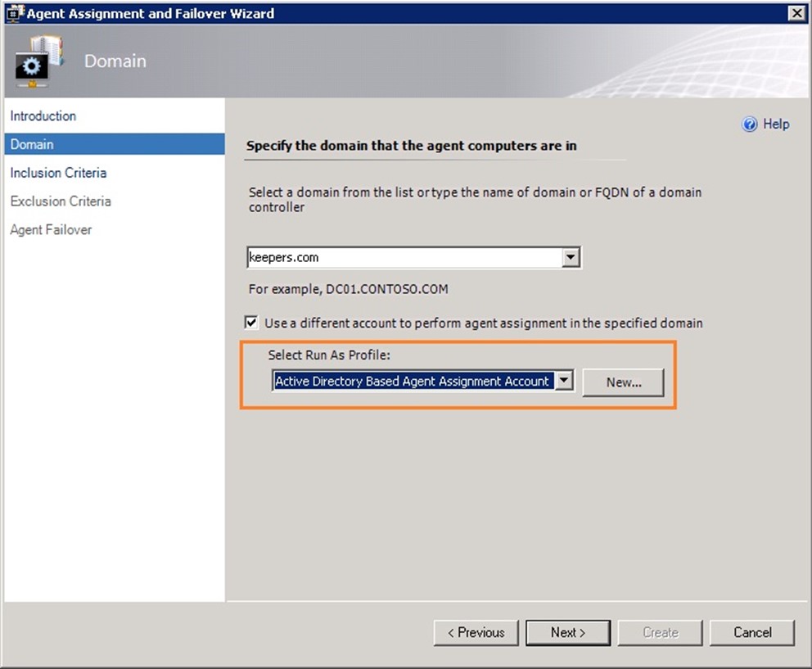
Task: Click the New... button
Action: (x=624, y=382)
